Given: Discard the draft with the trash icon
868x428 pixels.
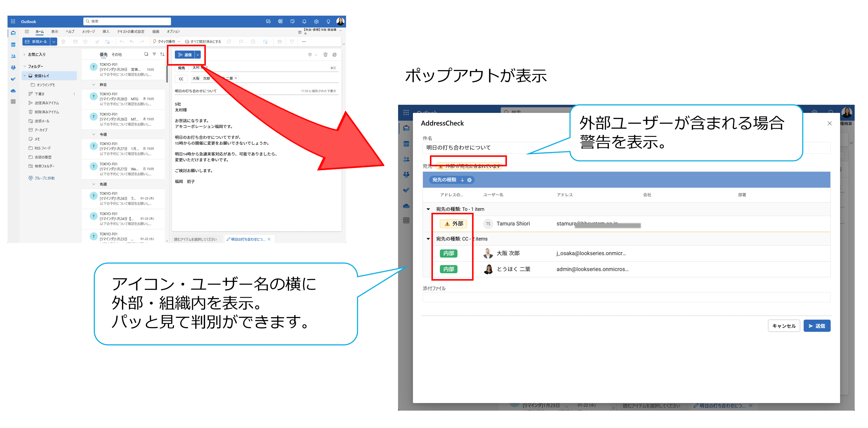Looking at the screenshot, I should pos(325,54).
